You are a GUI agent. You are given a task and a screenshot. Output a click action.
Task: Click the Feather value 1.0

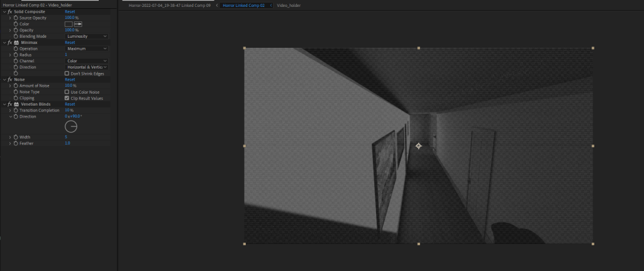pyautogui.click(x=67, y=143)
